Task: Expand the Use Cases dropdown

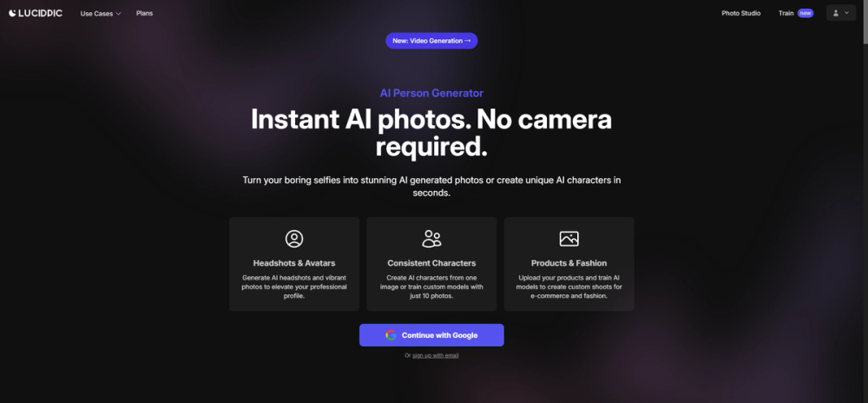Action: click(x=100, y=13)
